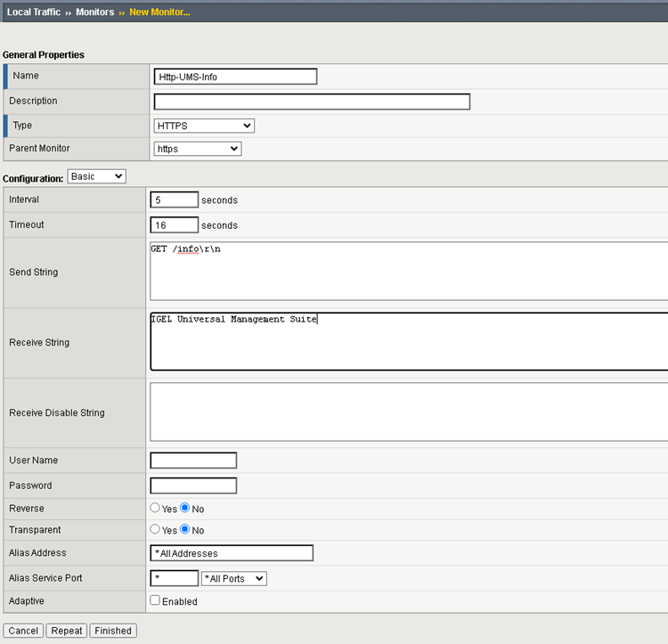This screenshot has width=668, height=644.
Task: Click the Timeout seconds field
Action: 175,225
